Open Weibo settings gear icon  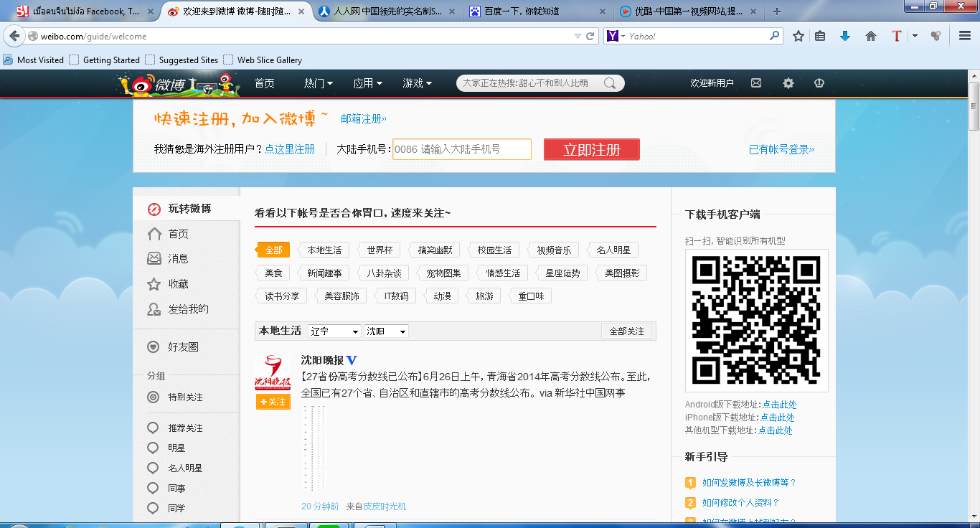point(788,83)
